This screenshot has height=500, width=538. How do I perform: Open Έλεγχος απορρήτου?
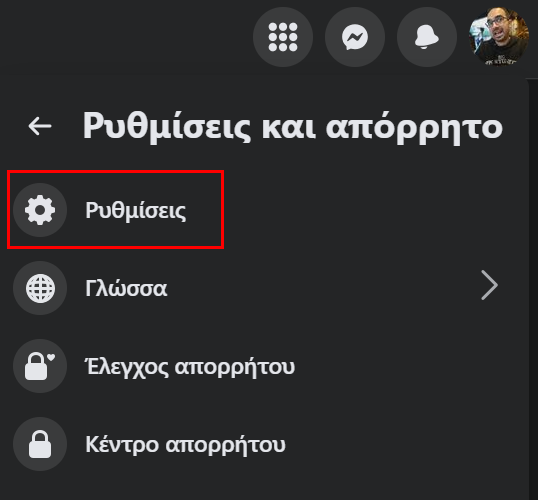tap(190, 367)
